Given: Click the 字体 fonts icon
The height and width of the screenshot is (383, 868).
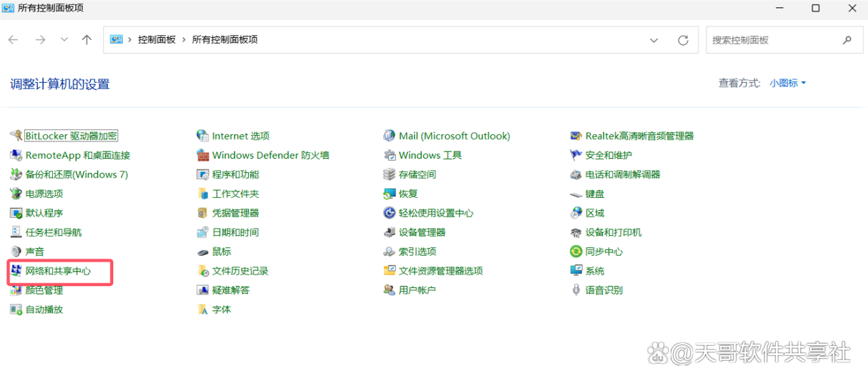Looking at the screenshot, I should tap(202, 309).
